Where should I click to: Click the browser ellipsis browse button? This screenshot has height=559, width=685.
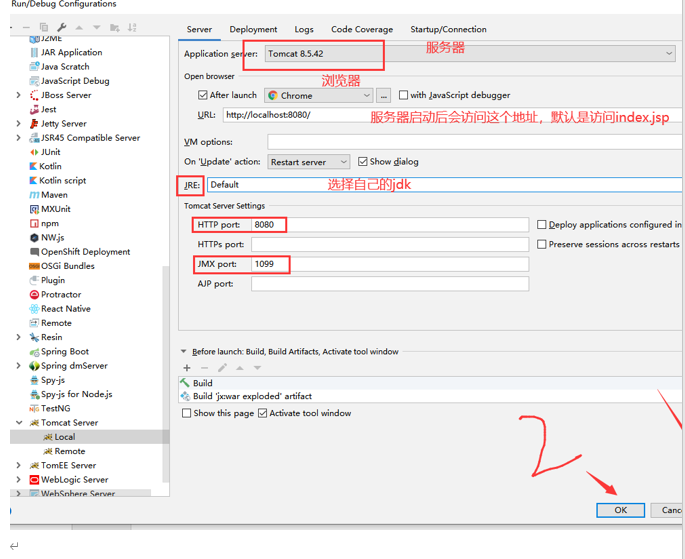pyautogui.click(x=384, y=95)
